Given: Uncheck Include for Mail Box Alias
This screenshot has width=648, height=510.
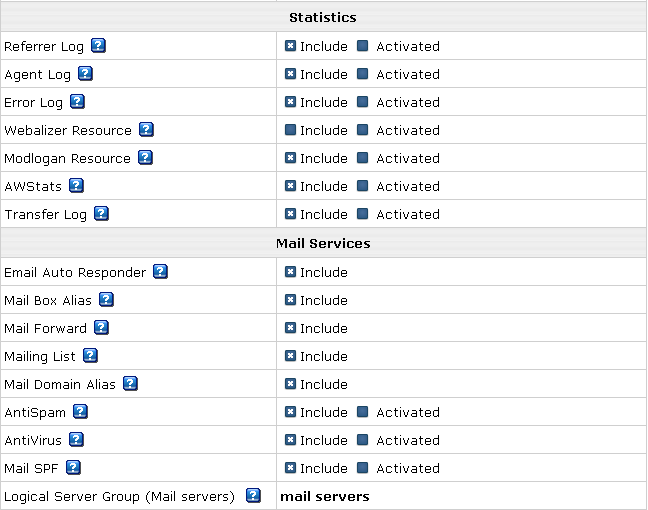Looking at the screenshot, I should click(x=291, y=300).
